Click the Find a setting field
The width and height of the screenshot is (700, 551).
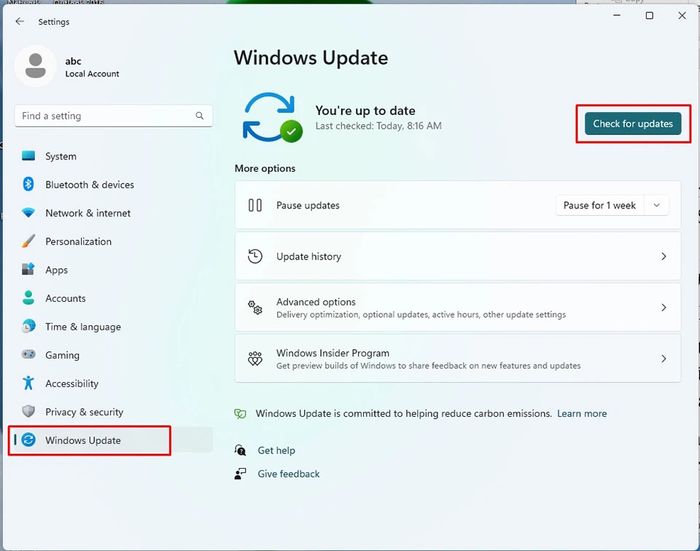pyautogui.click(x=113, y=116)
